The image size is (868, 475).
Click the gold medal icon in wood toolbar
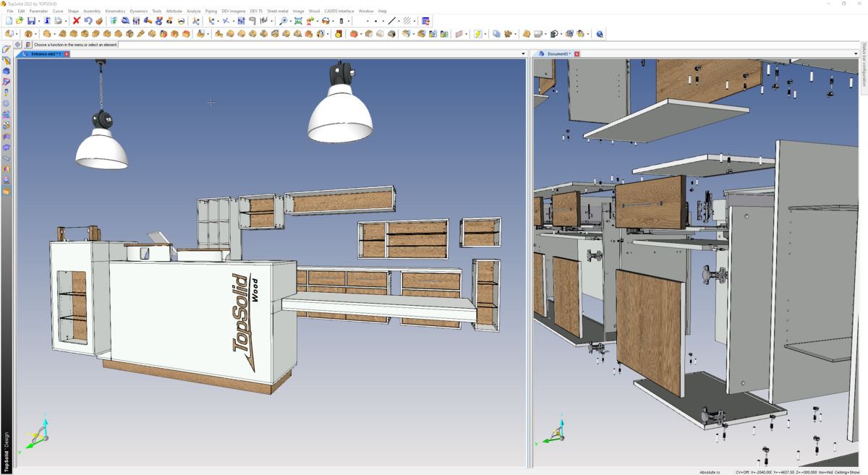[x=338, y=34]
